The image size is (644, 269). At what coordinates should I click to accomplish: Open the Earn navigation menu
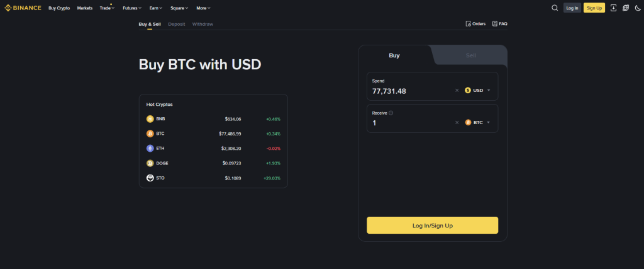coord(155,8)
